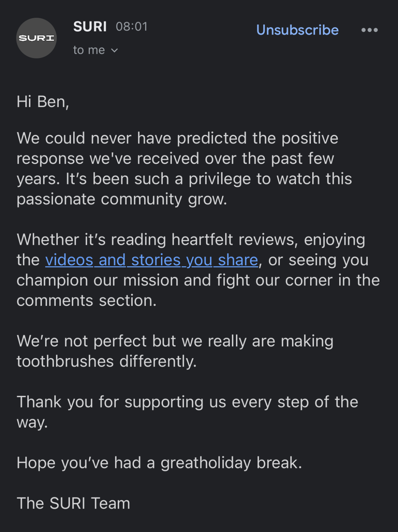Click the "We're not perfect" line
This screenshot has height=532, width=398.
tap(175, 341)
